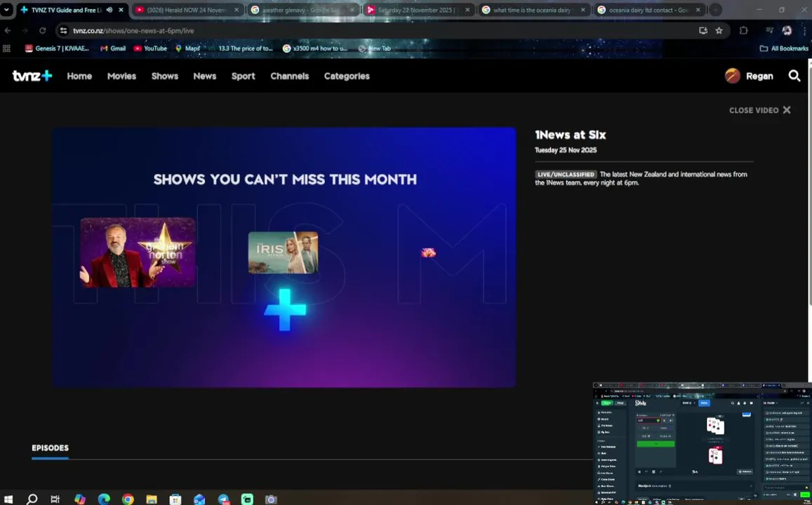Launch Microsoft Edge from the taskbar
This screenshot has width=812, height=505.
(x=104, y=499)
